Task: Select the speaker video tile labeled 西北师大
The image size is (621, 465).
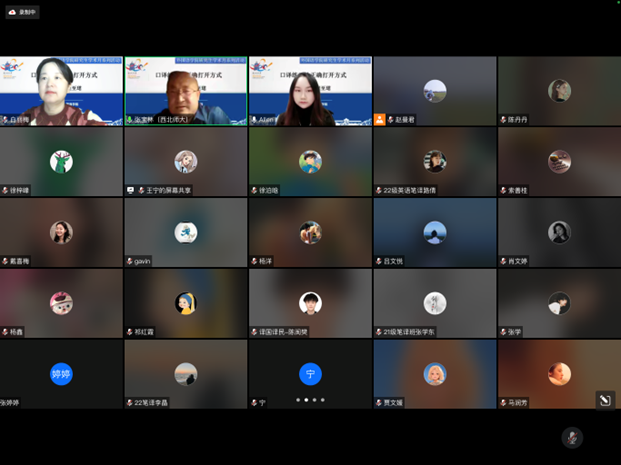Action: [185, 91]
